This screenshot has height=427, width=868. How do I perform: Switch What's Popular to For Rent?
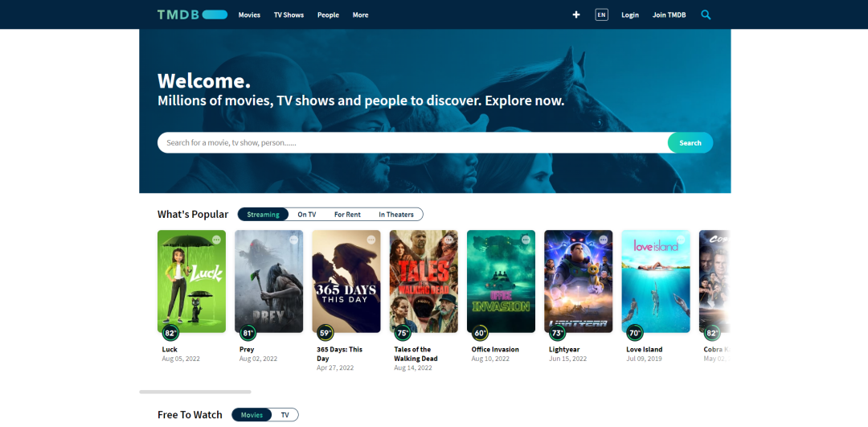(x=348, y=215)
